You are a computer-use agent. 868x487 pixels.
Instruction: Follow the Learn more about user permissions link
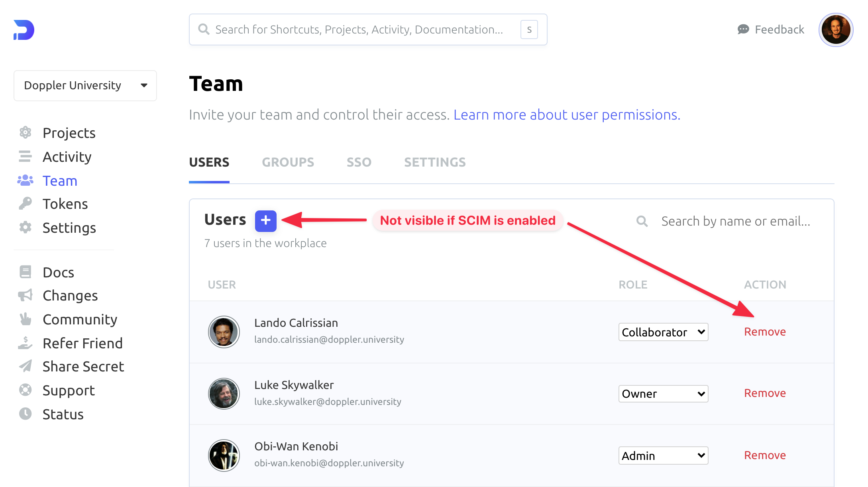567,115
